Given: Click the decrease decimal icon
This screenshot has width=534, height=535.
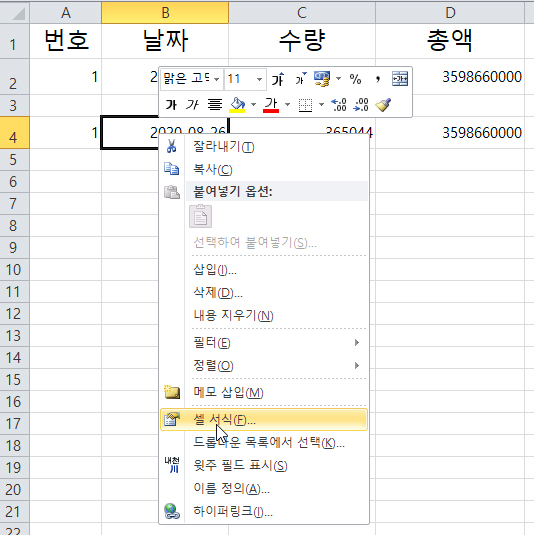Looking at the screenshot, I should (x=361, y=105).
